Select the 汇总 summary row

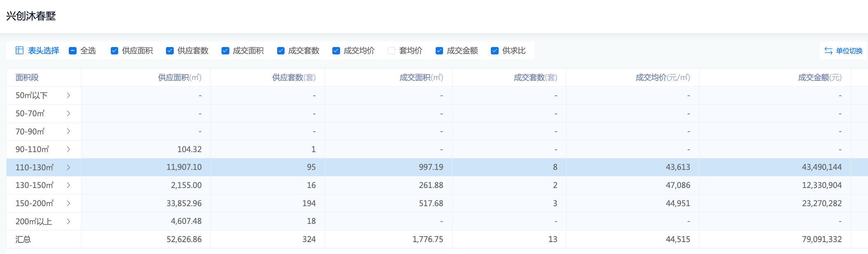point(23,240)
